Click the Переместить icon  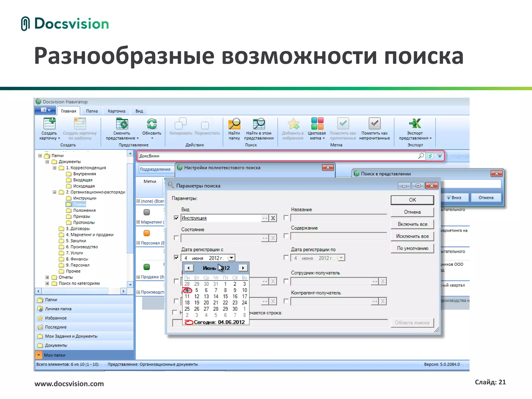(x=207, y=124)
